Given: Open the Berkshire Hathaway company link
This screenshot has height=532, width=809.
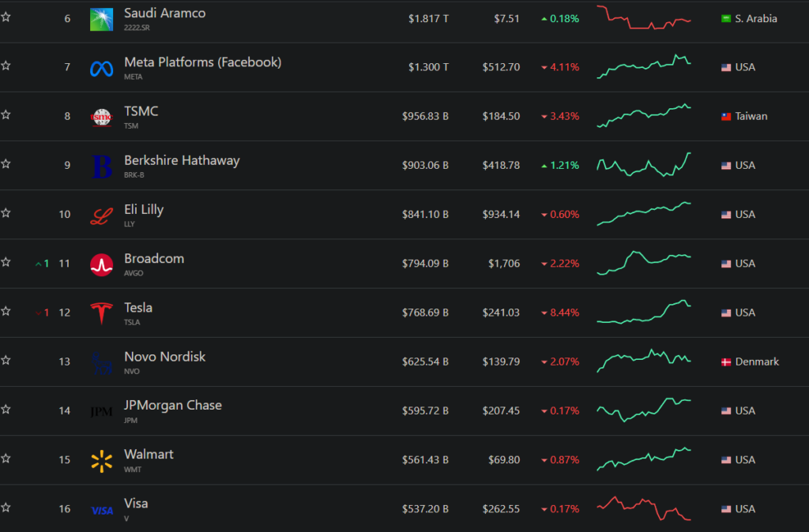Looking at the screenshot, I should (x=182, y=161).
